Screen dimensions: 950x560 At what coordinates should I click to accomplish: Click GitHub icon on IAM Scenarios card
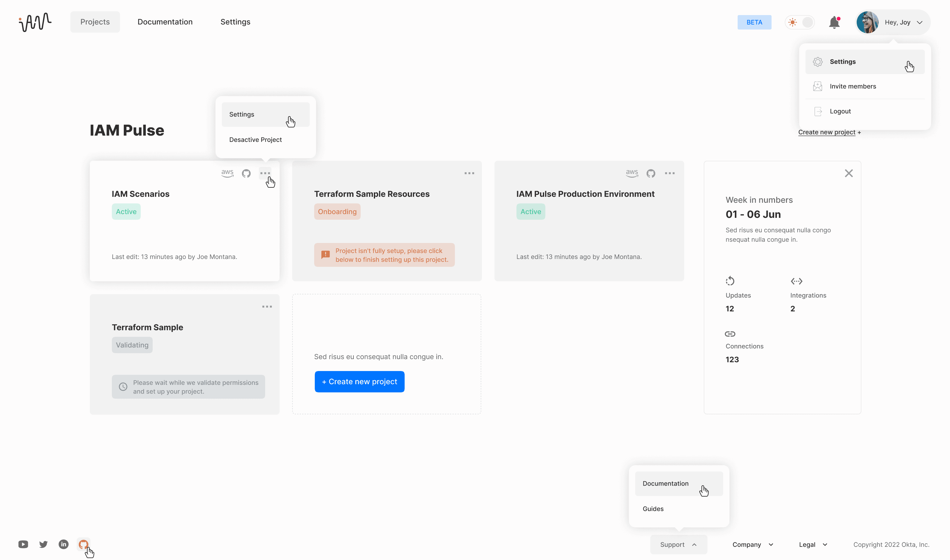tap(246, 173)
